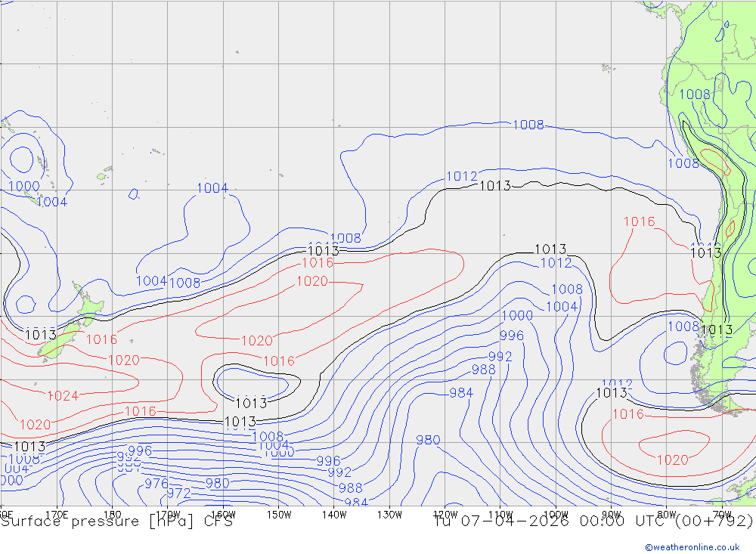Click the 180 longitude label
Image resolution: width=756 pixels, height=554 pixels.
tap(113, 515)
